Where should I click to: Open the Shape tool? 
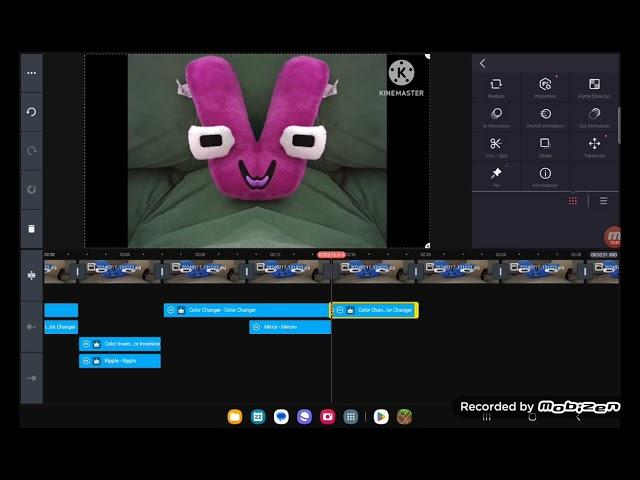click(x=545, y=147)
